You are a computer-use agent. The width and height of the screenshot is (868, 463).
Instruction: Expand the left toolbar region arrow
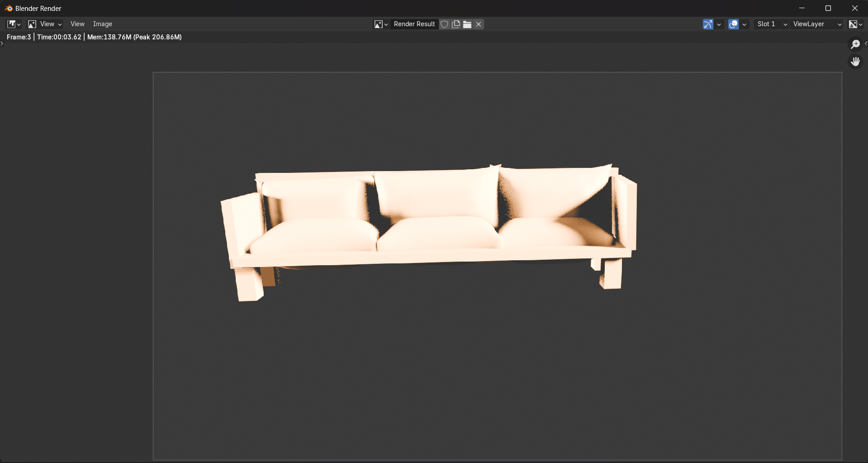coord(2,43)
